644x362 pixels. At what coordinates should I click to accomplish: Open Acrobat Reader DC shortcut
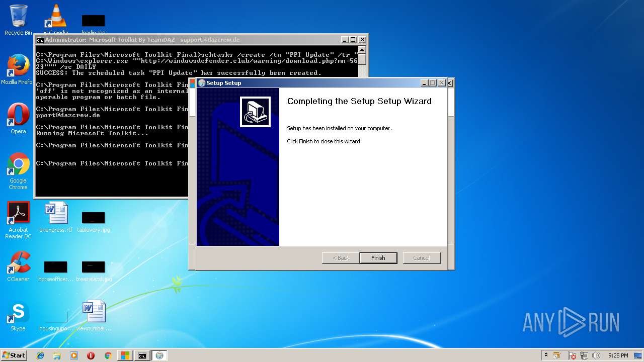click(x=18, y=220)
